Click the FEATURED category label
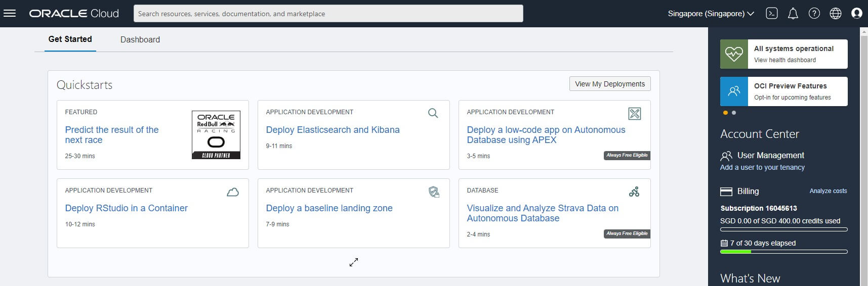This screenshot has height=286, width=868. point(81,112)
